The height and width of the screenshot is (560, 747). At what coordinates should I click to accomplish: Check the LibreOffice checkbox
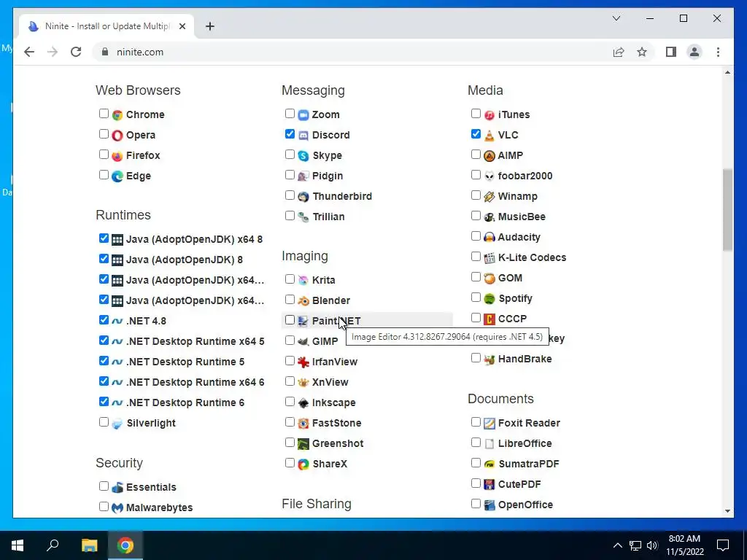click(x=476, y=443)
